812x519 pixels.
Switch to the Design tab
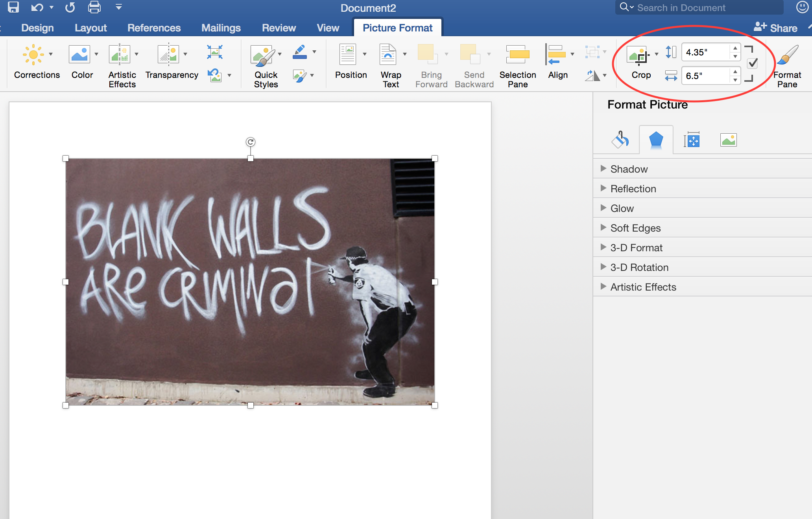[37, 28]
